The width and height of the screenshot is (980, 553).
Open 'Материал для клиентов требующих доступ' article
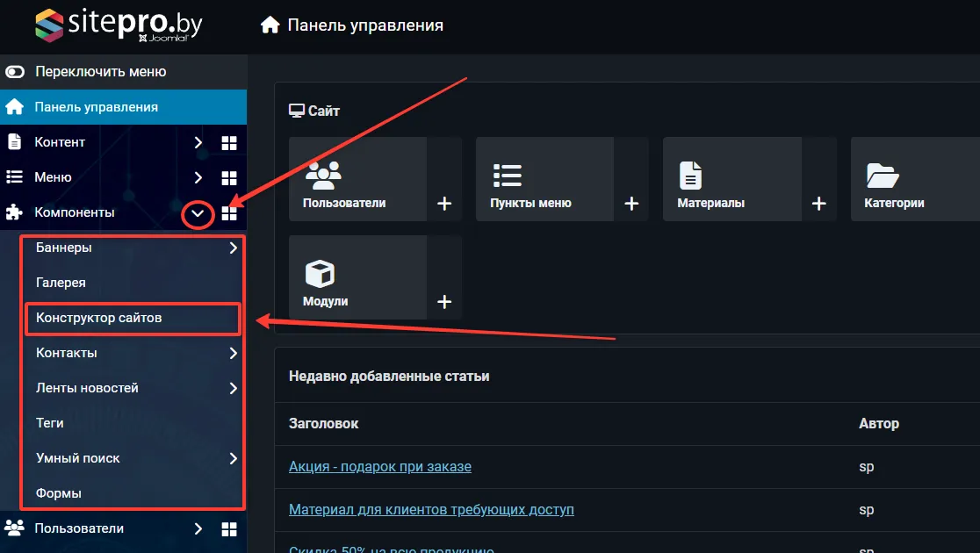[x=431, y=509]
